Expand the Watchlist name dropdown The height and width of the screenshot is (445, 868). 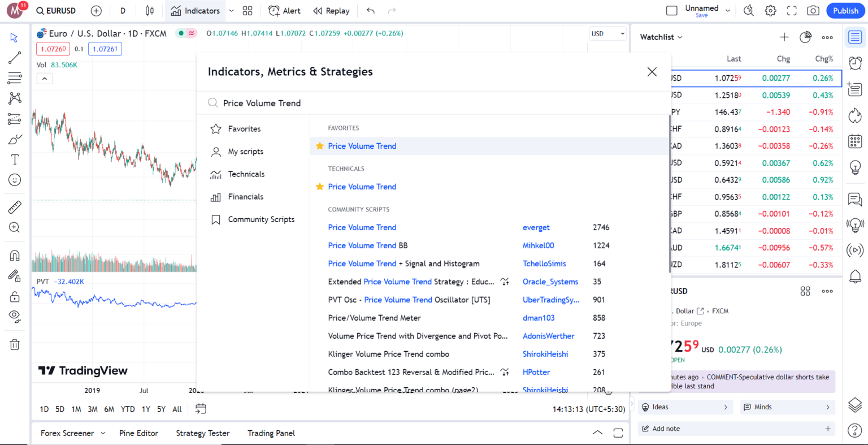[x=661, y=37]
